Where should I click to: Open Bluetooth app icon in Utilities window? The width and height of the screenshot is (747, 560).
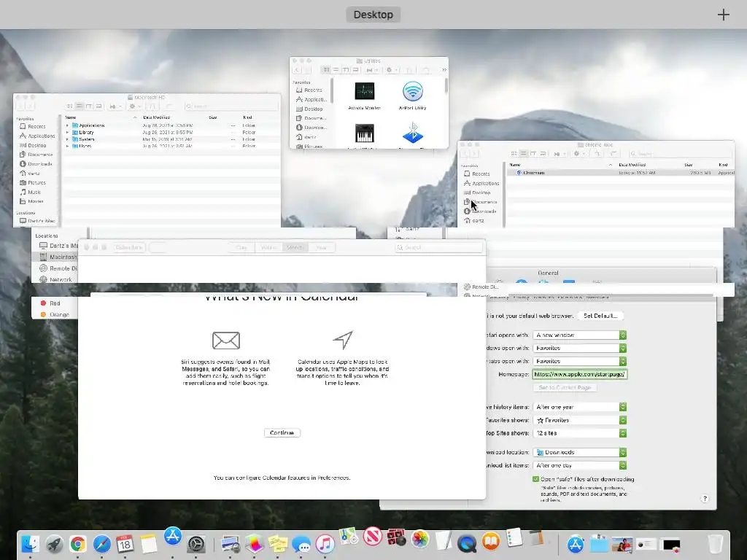pos(413,133)
